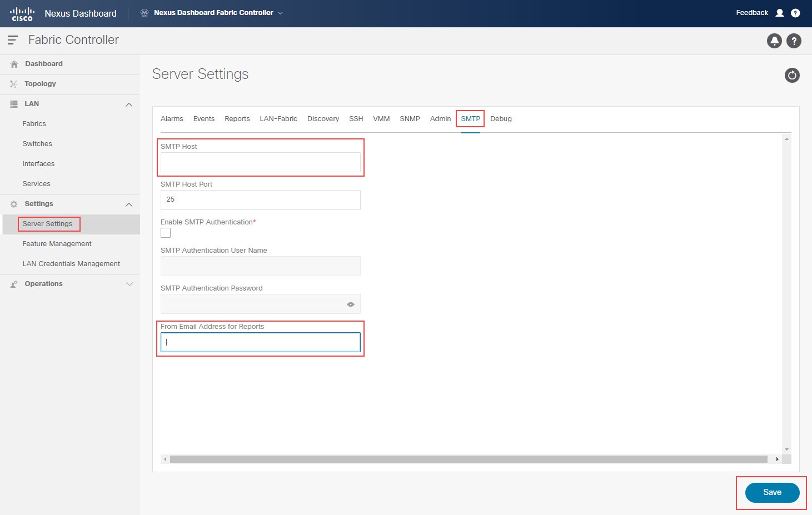Switch to the SSH tab

(x=356, y=119)
